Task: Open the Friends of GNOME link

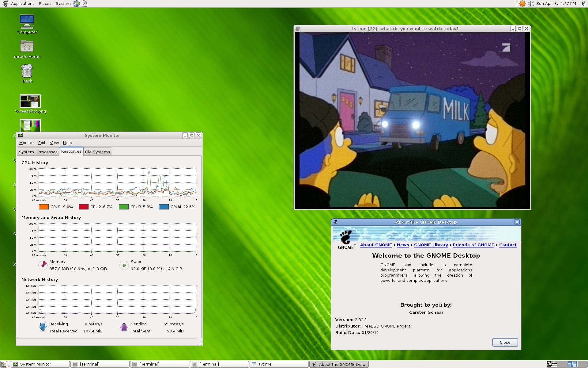Action: (x=473, y=245)
